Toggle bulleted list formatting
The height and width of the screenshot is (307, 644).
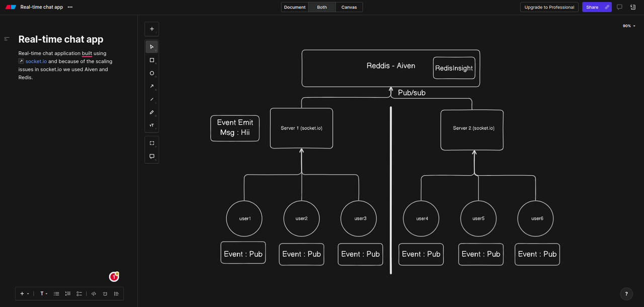click(56, 293)
